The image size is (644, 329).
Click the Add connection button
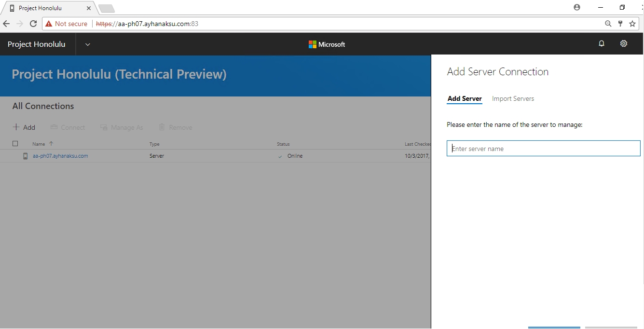click(x=24, y=127)
